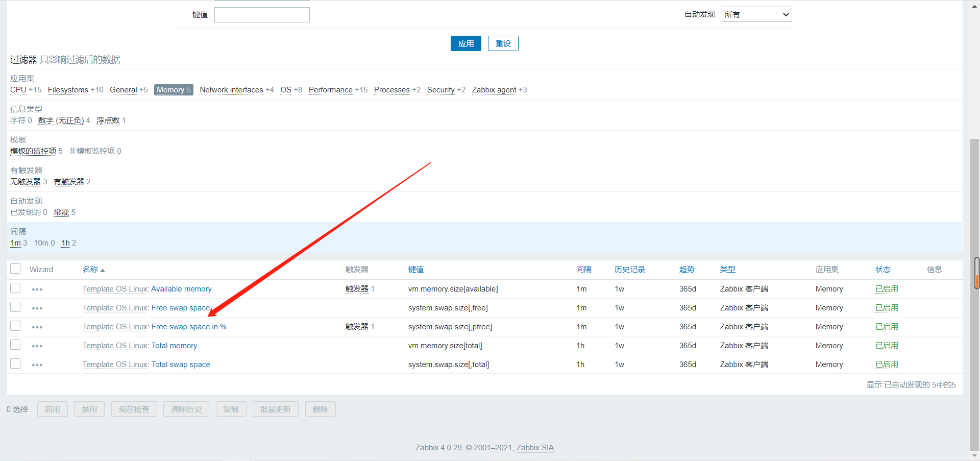
Task: Click the 应用 apply button
Action: 465,44
